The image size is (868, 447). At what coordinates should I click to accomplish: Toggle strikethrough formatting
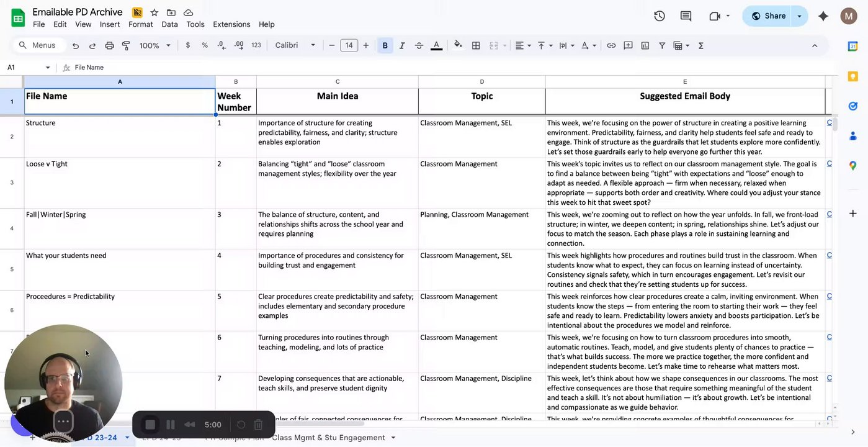419,45
